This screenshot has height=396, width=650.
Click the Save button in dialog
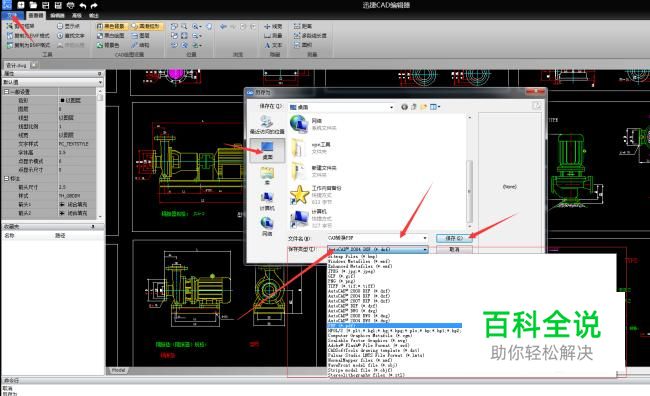tap(454, 238)
